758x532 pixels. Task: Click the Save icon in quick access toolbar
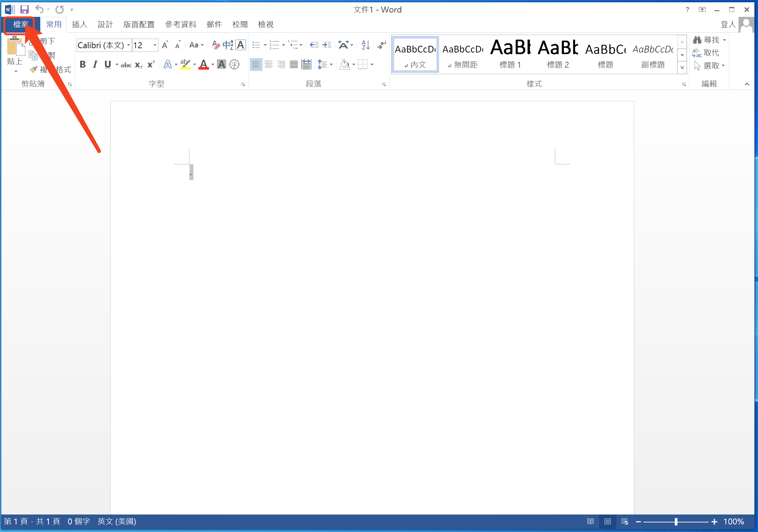pyautogui.click(x=24, y=9)
